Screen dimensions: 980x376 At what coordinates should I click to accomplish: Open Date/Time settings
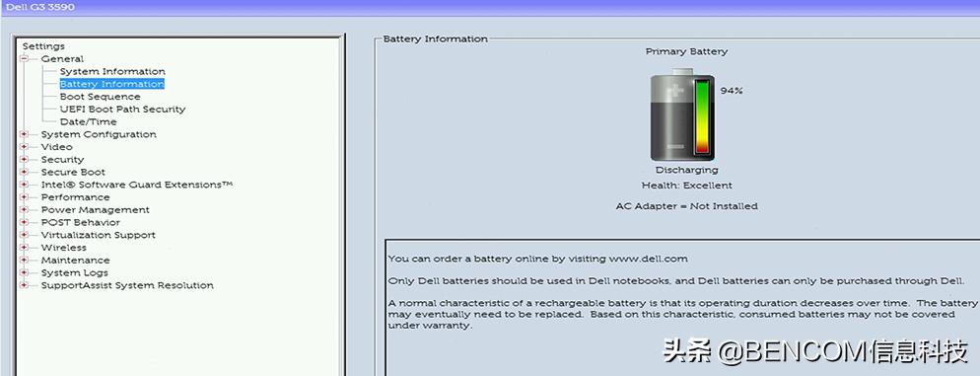[88, 121]
